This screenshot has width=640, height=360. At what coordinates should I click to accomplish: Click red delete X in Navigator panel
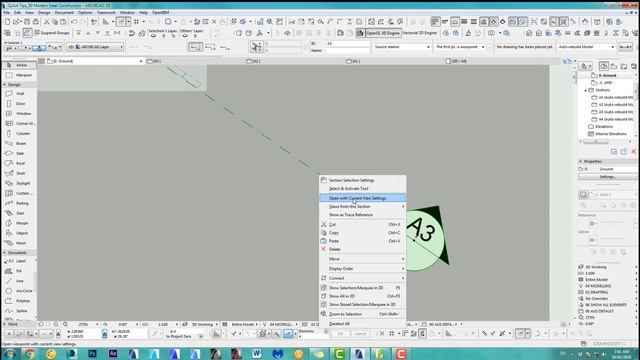coord(633,151)
